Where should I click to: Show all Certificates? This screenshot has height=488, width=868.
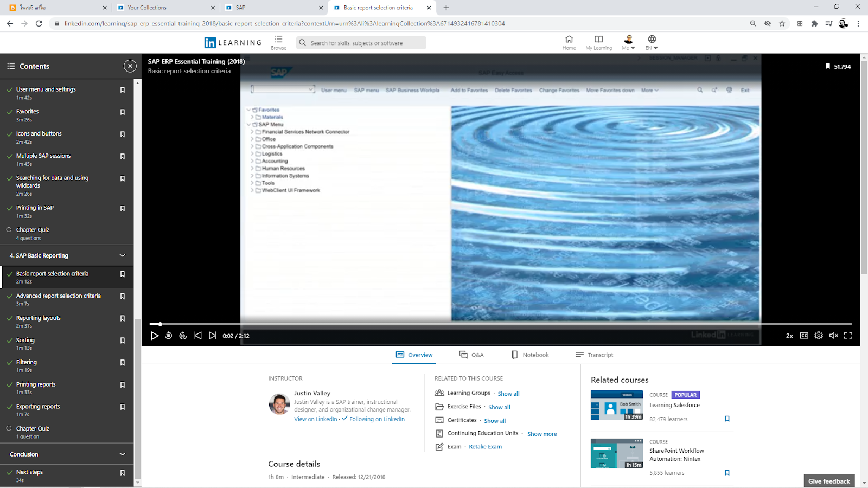coord(495,421)
